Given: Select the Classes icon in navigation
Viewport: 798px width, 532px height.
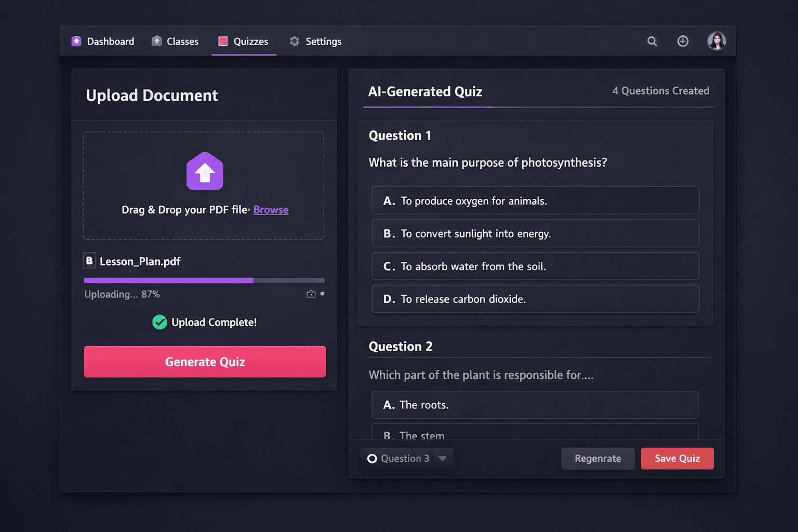Looking at the screenshot, I should coord(156,41).
